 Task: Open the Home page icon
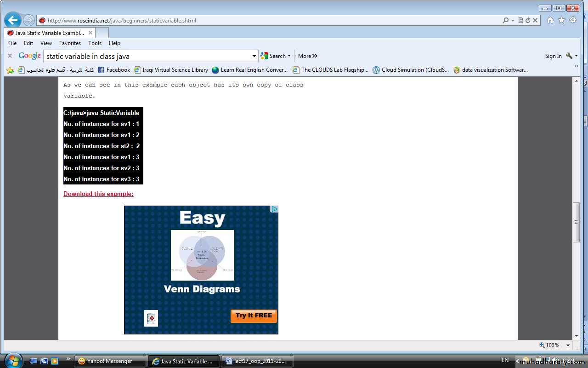[x=550, y=20]
